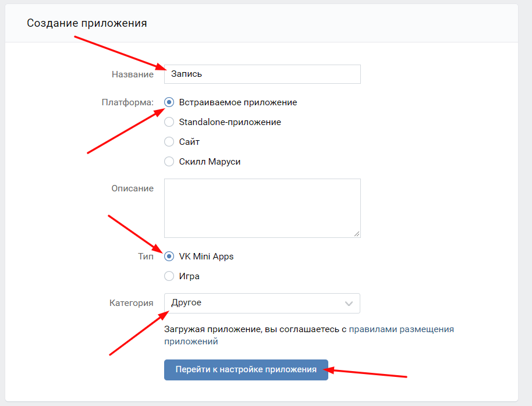Click the resize handle of the Описание textarea
The image size is (532, 406).
357,234
